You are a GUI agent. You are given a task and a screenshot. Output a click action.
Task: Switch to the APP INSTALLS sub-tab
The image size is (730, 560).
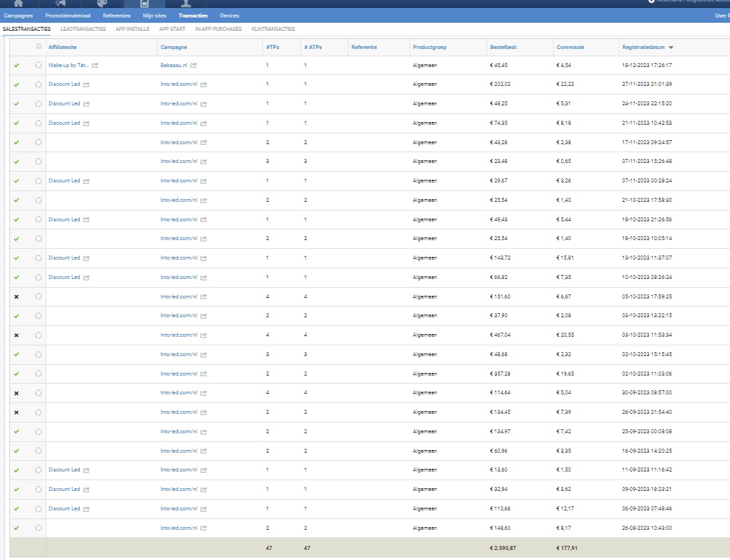[132, 29]
